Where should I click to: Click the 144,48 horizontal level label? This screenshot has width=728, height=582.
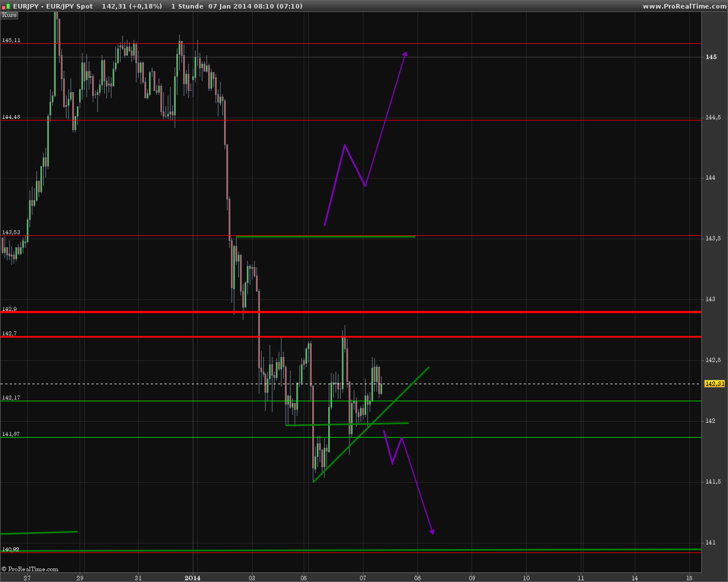[x=11, y=117]
